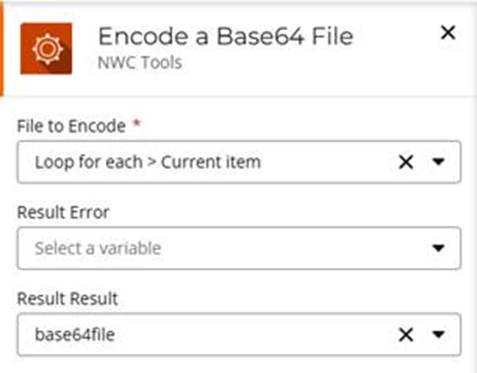477x373 pixels.
Task: Expand the File to Encode dropdown arrow
Action: coord(438,162)
